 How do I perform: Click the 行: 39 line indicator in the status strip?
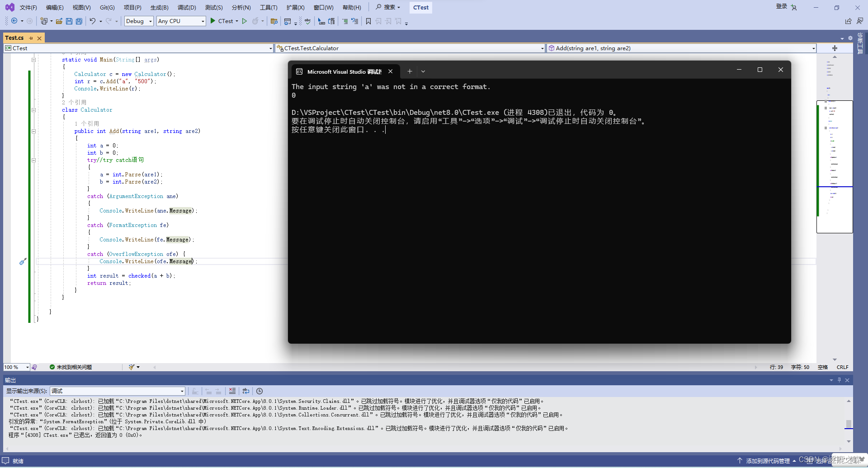tap(776, 367)
